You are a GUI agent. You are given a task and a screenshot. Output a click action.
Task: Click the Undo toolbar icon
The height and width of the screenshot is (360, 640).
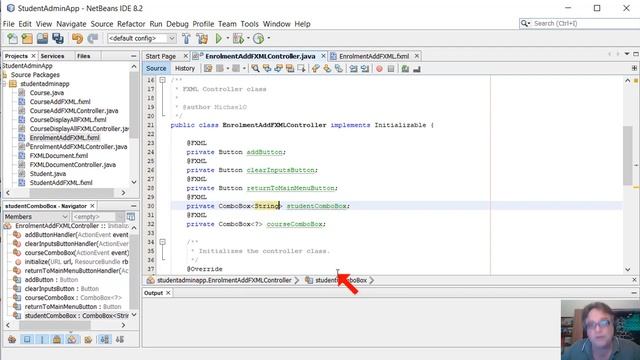[x=77, y=38]
